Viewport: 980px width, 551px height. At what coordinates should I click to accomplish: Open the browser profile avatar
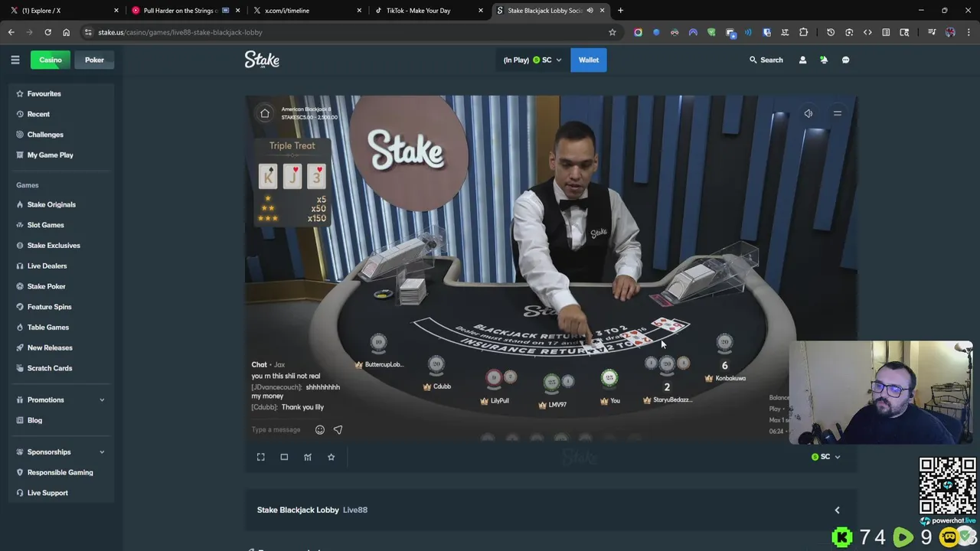click(950, 32)
